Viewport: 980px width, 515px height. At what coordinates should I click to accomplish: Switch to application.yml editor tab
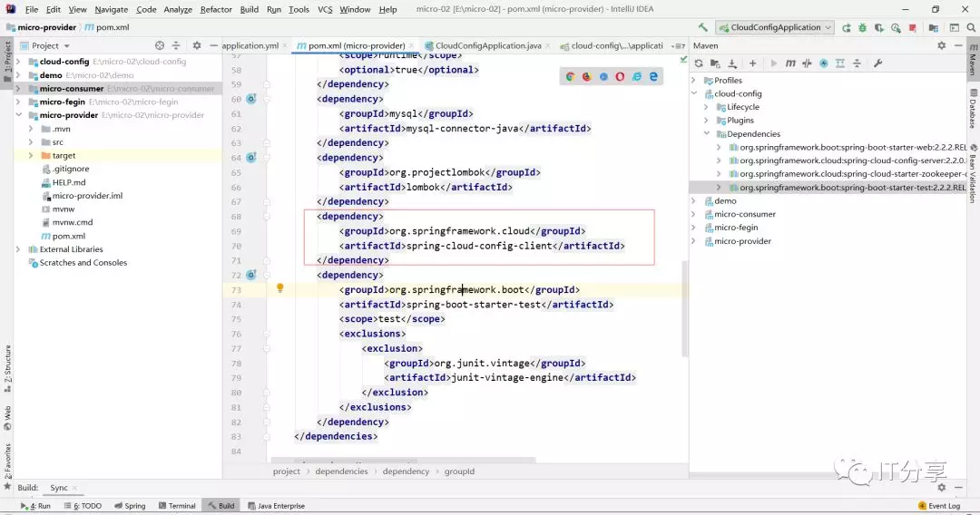coord(250,45)
